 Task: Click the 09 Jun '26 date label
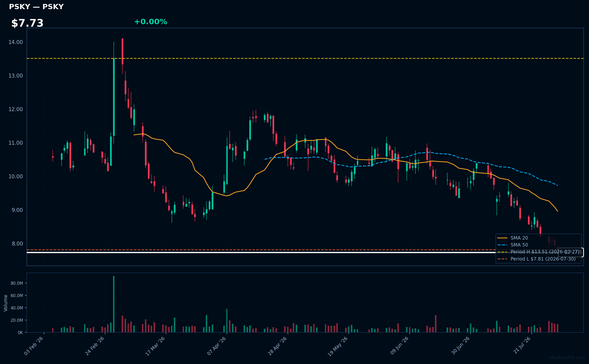pyautogui.click(x=399, y=345)
